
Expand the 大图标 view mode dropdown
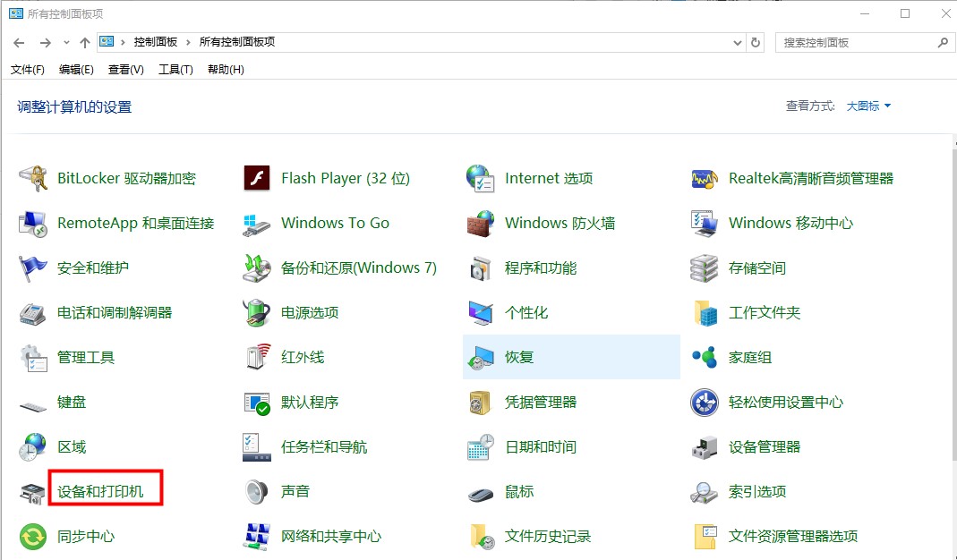[x=868, y=106]
